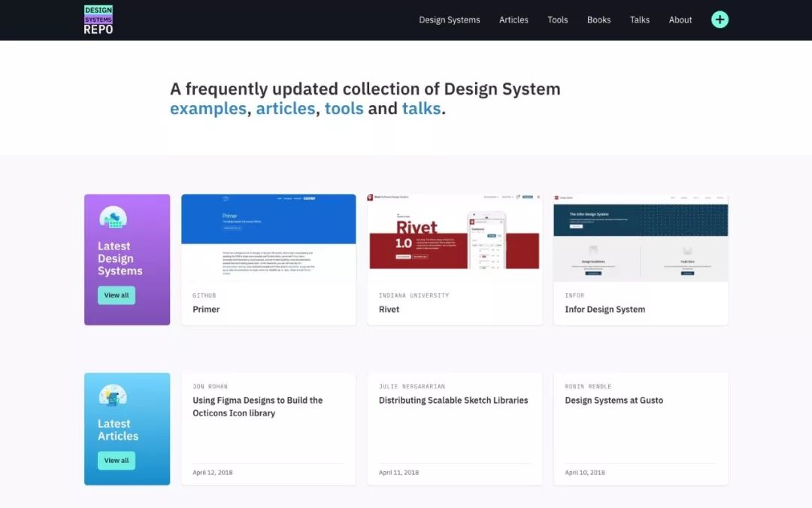Open Design Systems at Gusto article
The image size is (812, 508).
[x=614, y=401]
